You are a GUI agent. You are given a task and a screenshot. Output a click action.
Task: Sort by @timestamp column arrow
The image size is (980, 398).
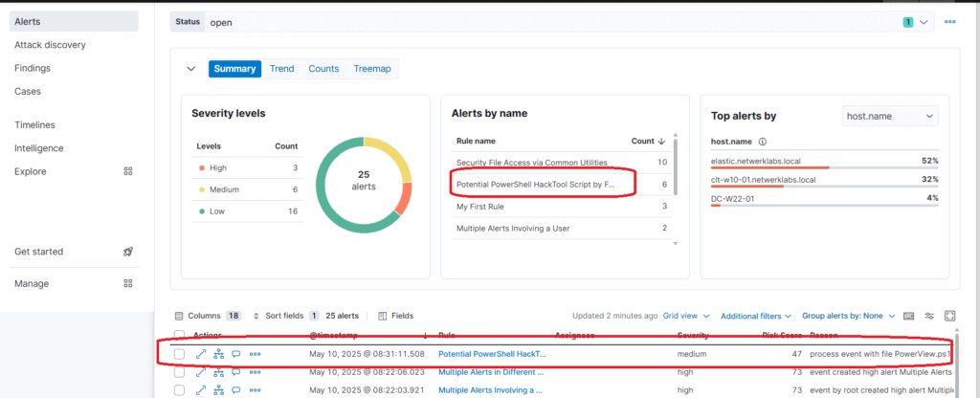coord(426,336)
